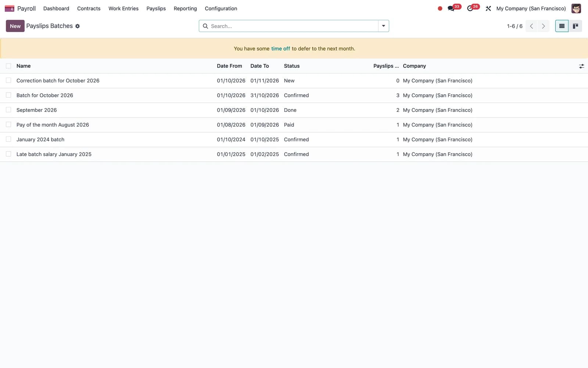Sort by the Date To column header
The height and width of the screenshot is (368, 588).
[x=259, y=66]
